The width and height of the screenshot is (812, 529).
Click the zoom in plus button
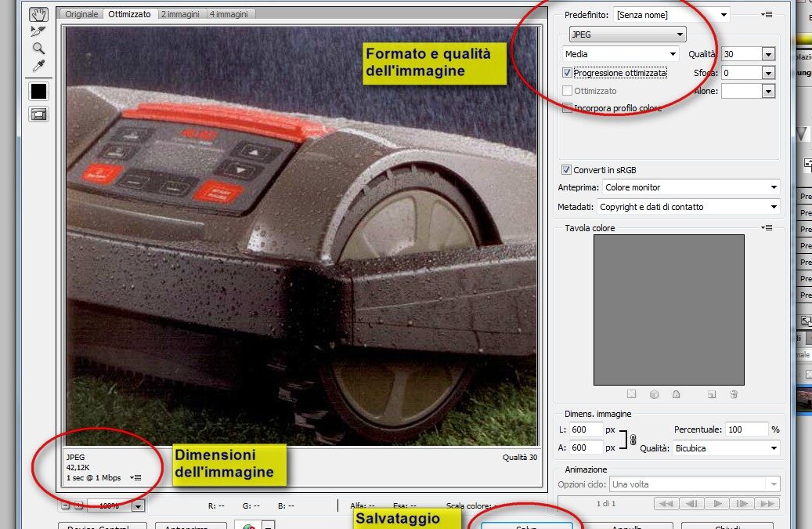[79, 505]
